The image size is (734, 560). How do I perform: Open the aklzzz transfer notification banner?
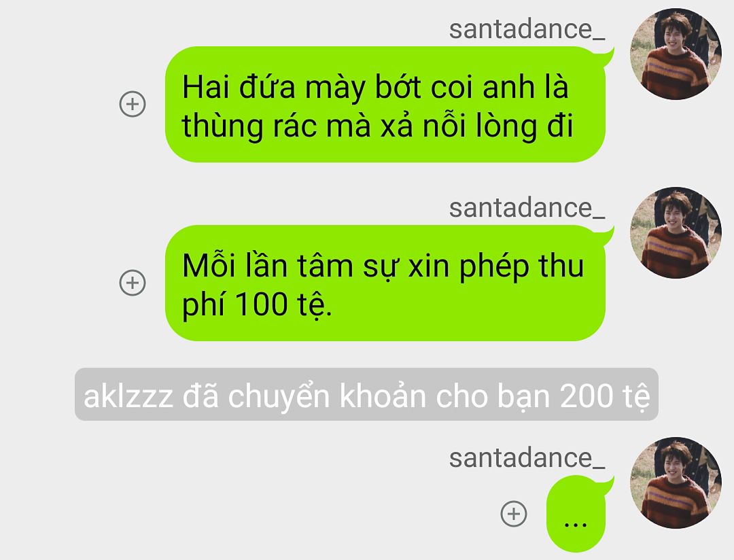pos(366,394)
